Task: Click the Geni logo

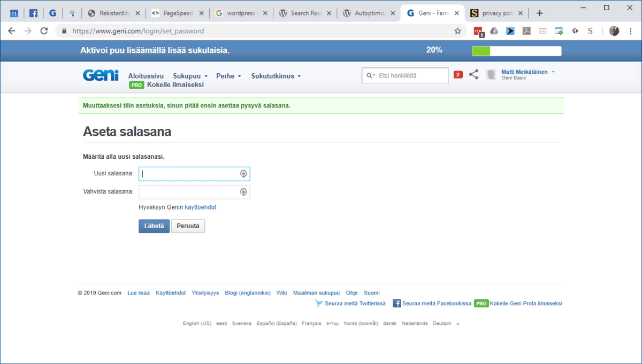Action: point(101,75)
